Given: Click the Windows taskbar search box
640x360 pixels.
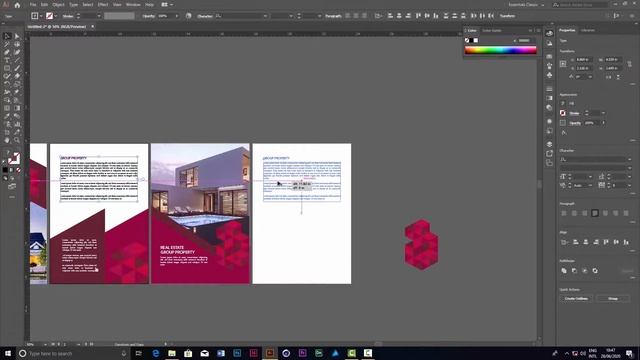Looking at the screenshot, I should pos(73,353).
